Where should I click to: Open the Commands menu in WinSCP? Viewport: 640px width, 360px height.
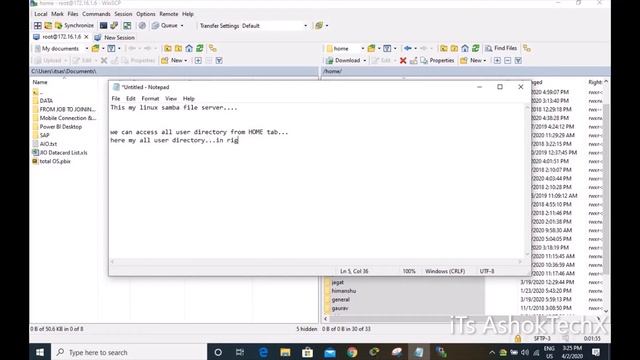click(96, 14)
